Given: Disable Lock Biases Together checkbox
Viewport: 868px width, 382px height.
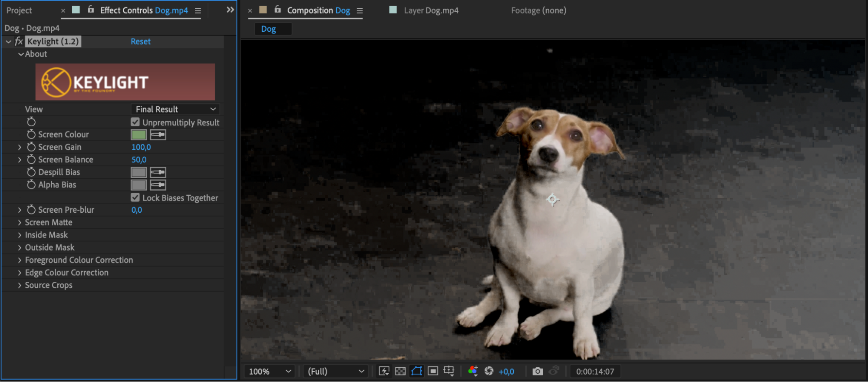Looking at the screenshot, I should [x=135, y=198].
